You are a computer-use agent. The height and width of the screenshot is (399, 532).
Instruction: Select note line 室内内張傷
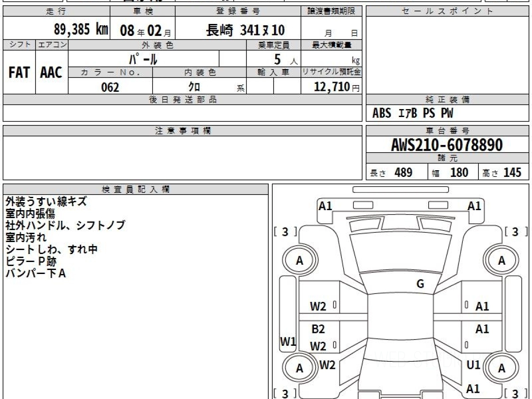[30, 213]
